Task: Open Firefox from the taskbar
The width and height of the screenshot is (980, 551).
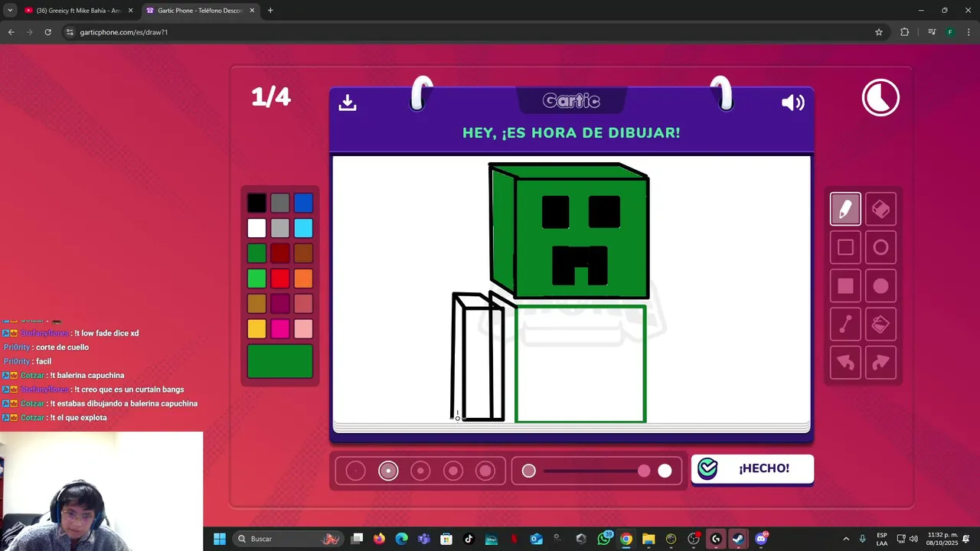Action: click(x=379, y=539)
